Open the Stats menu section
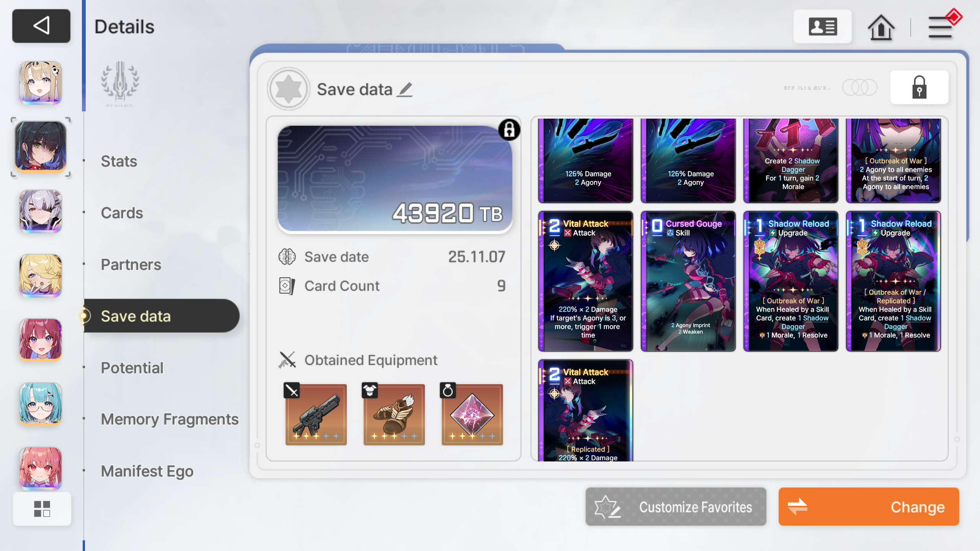This screenshot has width=980, height=551. [119, 161]
